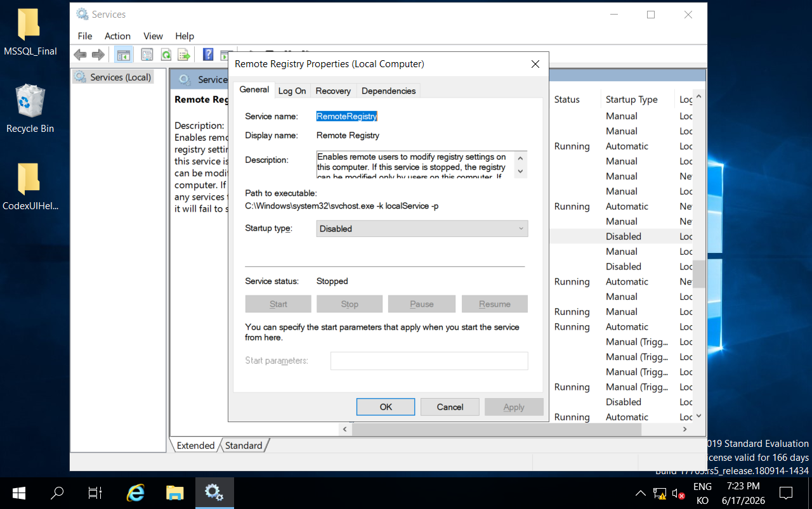Viewport: 812px width, 509px height.
Task: Open the Properties toolbar icon
Action: (x=147, y=55)
